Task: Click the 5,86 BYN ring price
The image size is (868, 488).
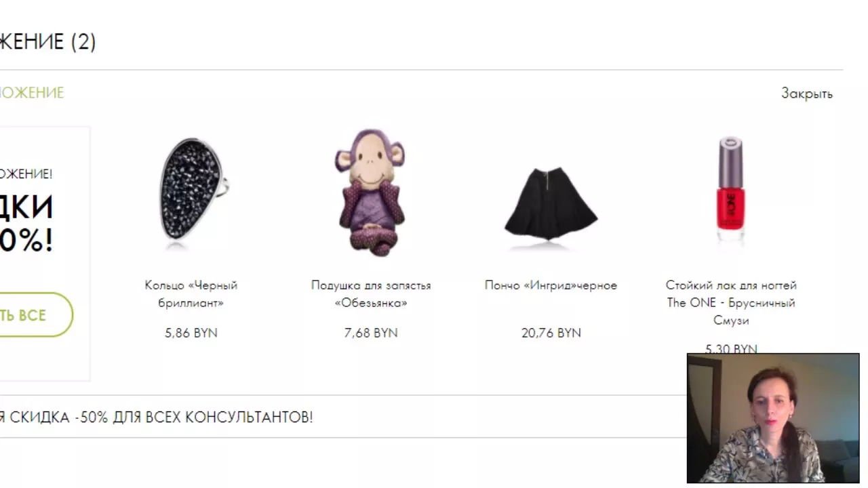Action: [191, 333]
